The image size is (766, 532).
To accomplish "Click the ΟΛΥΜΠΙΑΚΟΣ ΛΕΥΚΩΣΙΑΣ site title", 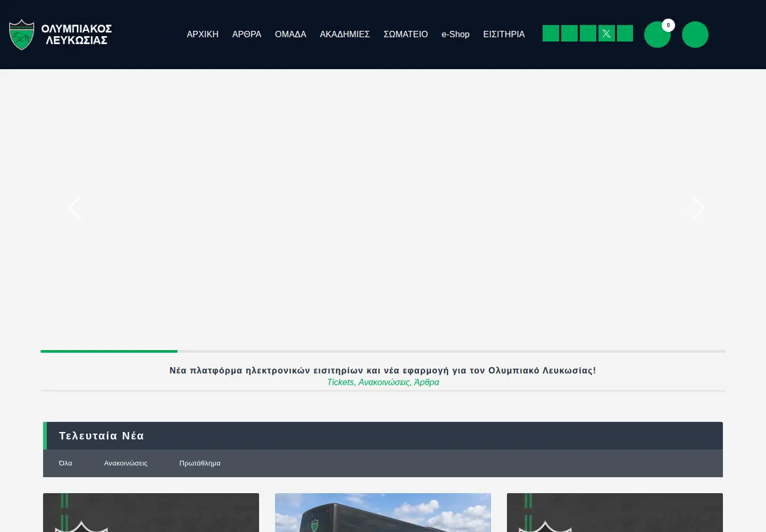I will (x=77, y=35).
